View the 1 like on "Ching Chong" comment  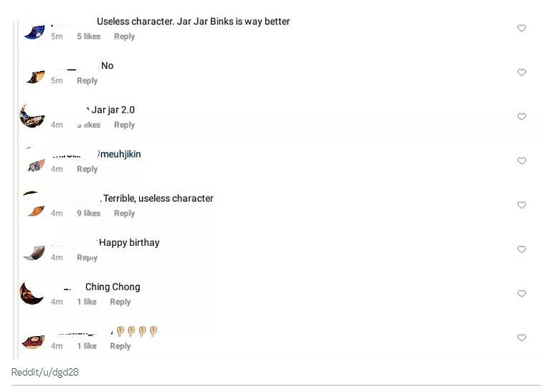(87, 302)
